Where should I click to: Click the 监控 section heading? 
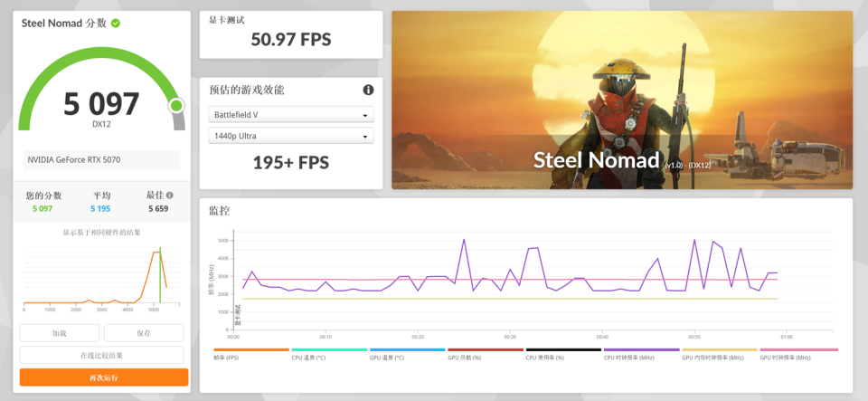(219, 211)
